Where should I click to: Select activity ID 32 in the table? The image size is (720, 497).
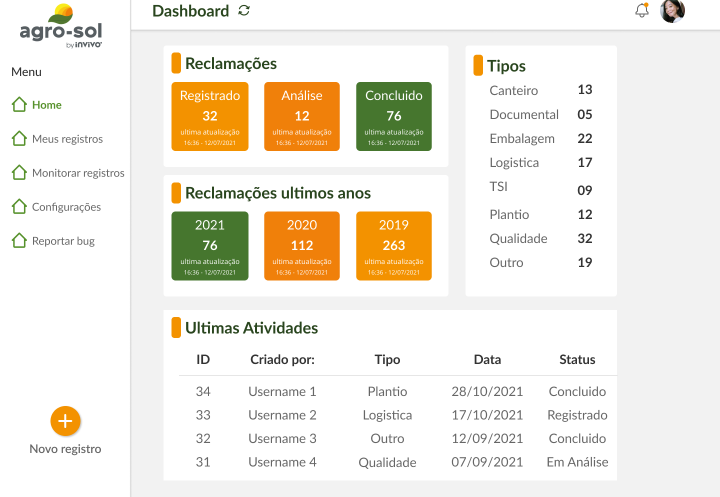coord(203,438)
